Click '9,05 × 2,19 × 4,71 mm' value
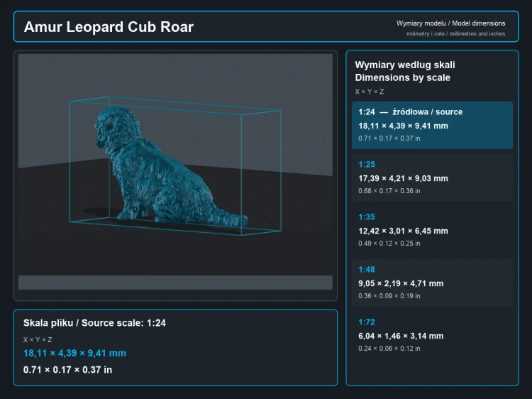532x399 pixels. pyautogui.click(x=401, y=283)
